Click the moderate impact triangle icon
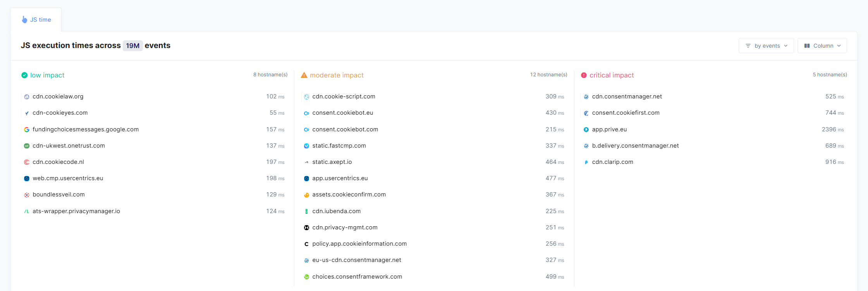Screen dimensions: 868x291 click(304, 75)
